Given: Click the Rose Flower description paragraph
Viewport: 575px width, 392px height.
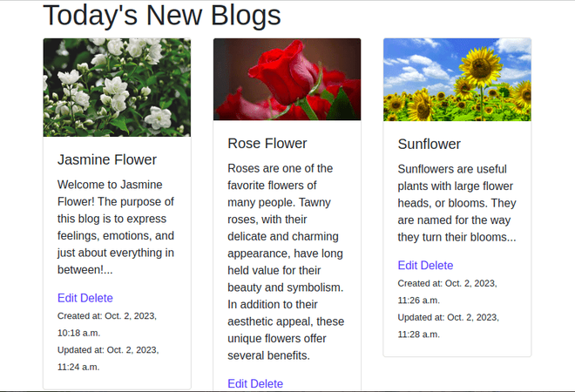Looking at the screenshot, I should tap(287, 261).
